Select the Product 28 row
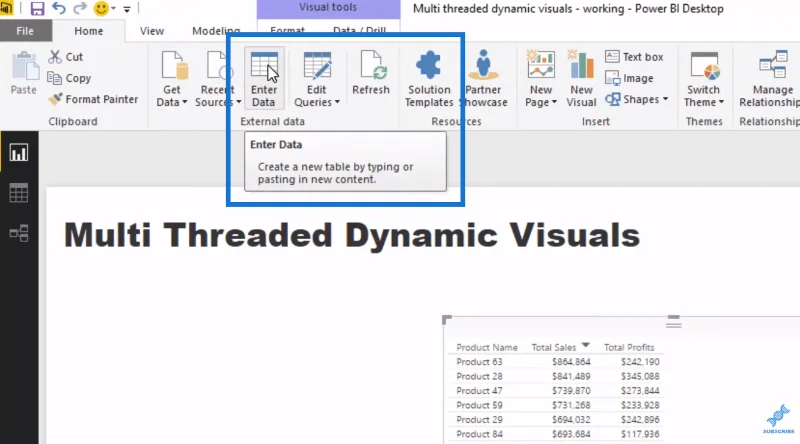This screenshot has height=444, width=800. pyautogui.click(x=558, y=376)
